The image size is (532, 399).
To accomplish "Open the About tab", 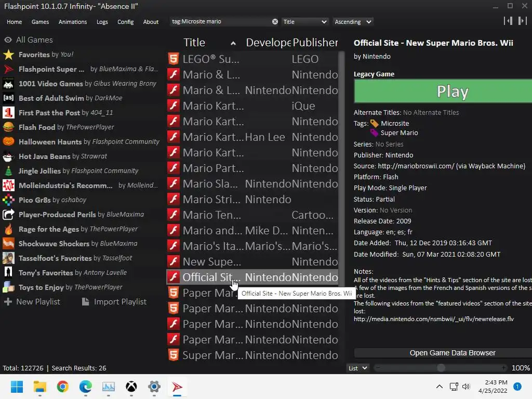I will pyautogui.click(x=151, y=22).
